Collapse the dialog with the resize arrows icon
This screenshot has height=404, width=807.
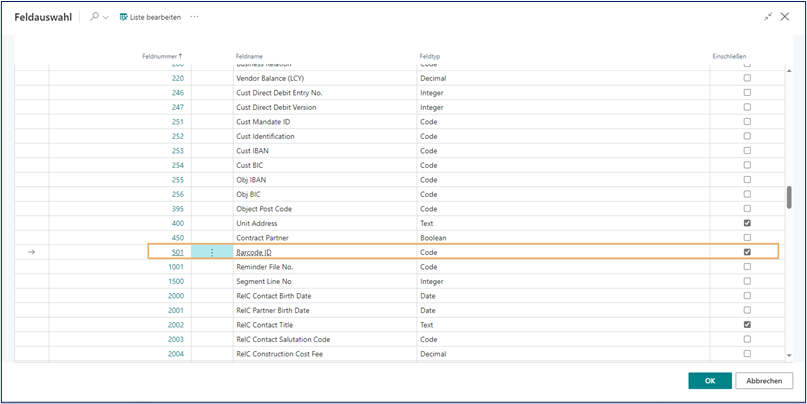tap(768, 17)
